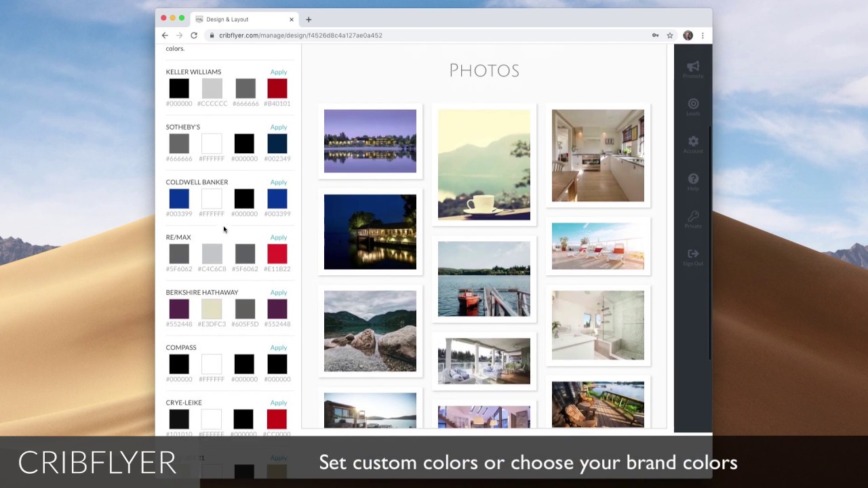868x488 pixels.
Task: Pick Coldwell Banker first blue #003399 swatch
Action: click(179, 199)
